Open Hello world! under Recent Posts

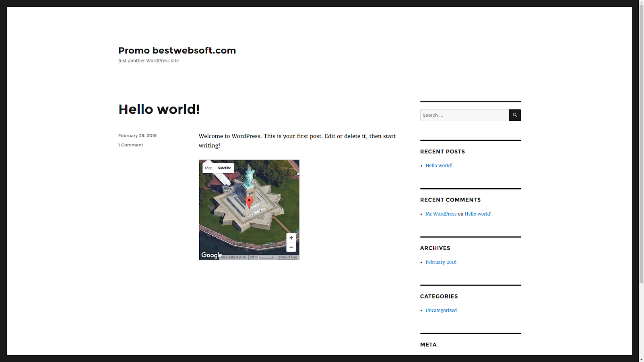point(439,166)
